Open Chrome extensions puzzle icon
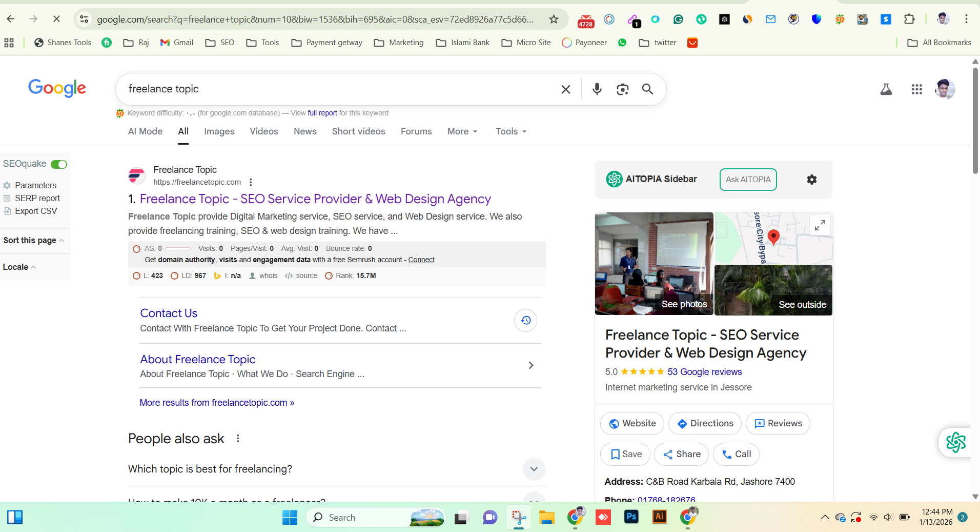This screenshot has height=532, width=980. click(909, 19)
